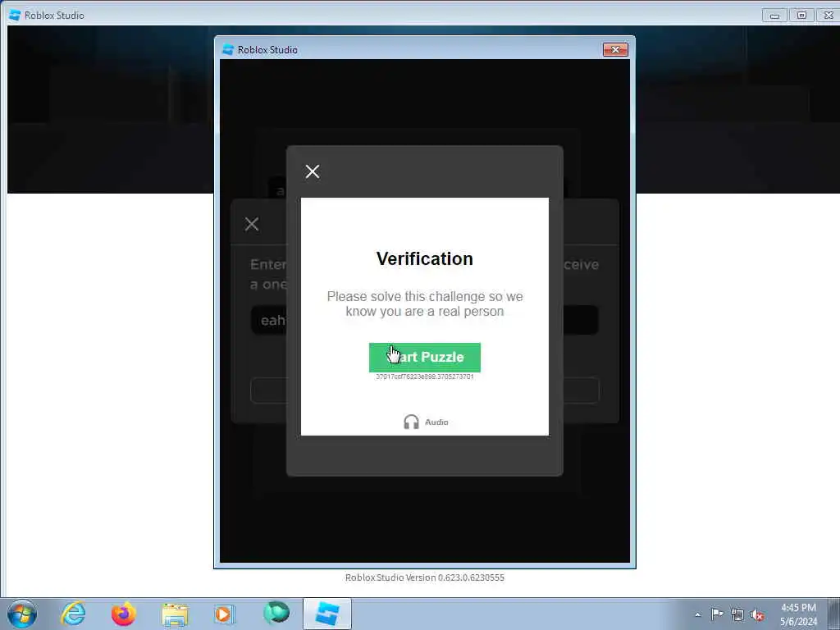Viewport: 840px width, 630px height.
Task: Click the puzzle session ID text
Action: [x=424, y=377]
